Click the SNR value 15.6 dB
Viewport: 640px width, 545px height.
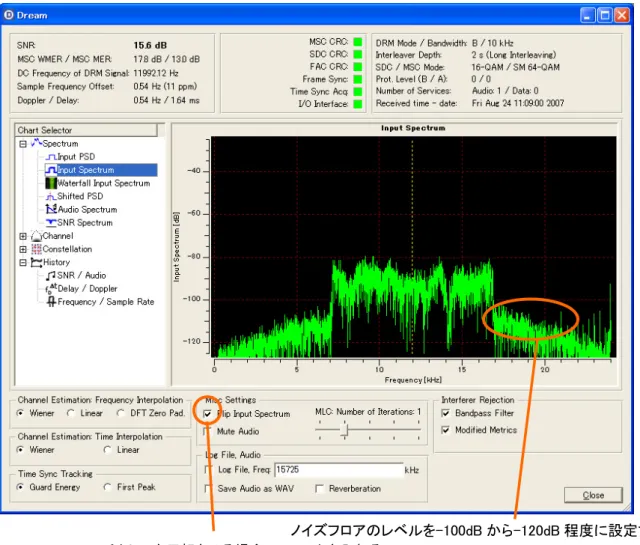(150, 45)
